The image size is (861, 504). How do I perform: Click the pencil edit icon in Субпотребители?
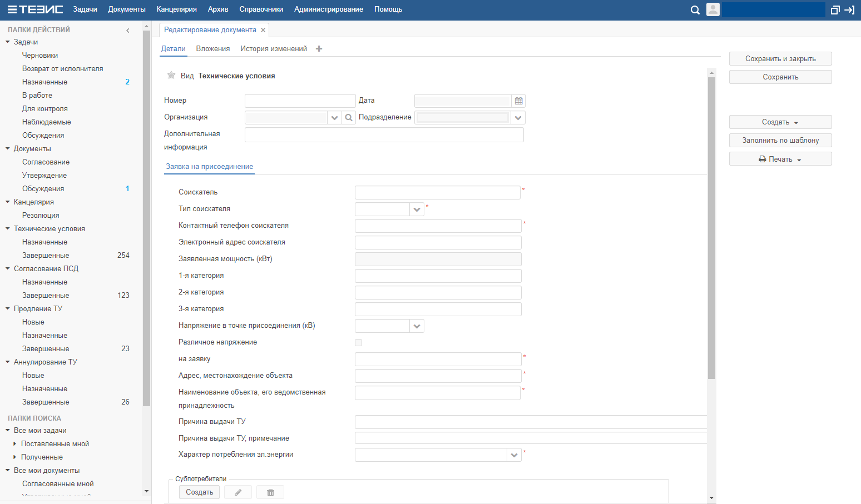pos(238,492)
